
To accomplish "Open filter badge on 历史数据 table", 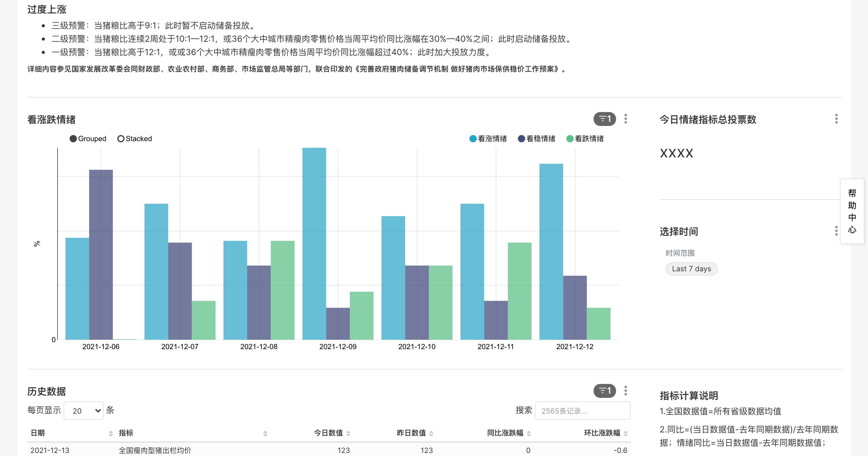I will pyautogui.click(x=605, y=391).
